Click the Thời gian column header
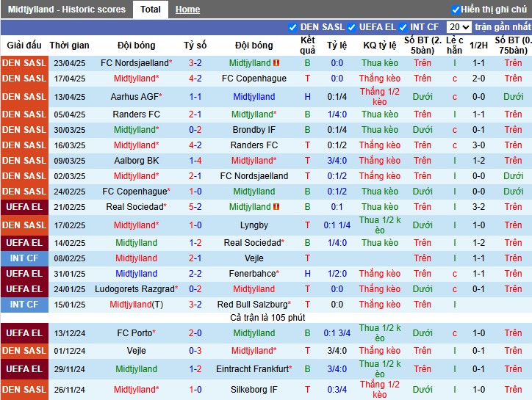This screenshot has width=532, height=400. click(x=69, y=46)
